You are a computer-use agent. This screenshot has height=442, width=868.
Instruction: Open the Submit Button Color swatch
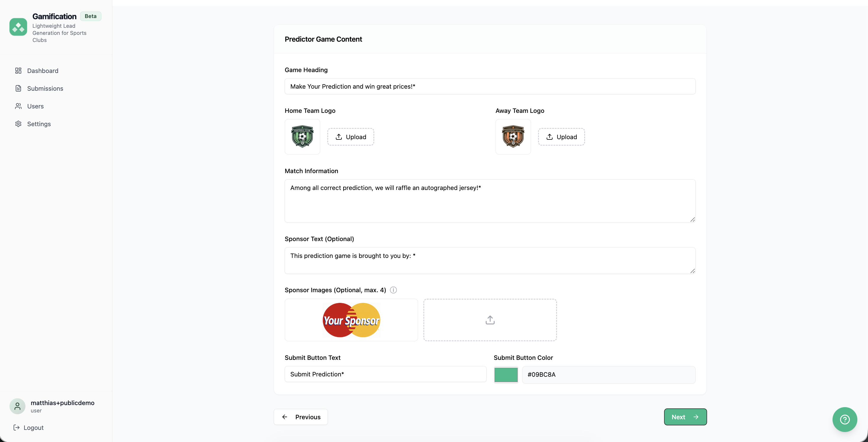(506, 375)
